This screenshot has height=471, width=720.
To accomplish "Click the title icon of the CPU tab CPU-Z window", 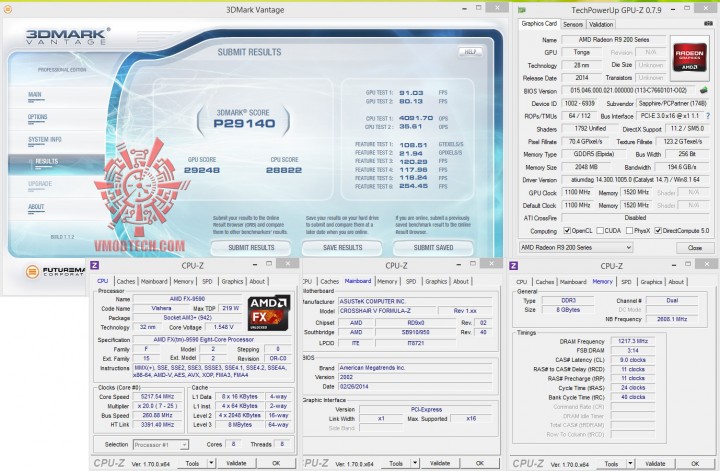I will (x=95, y=265).
